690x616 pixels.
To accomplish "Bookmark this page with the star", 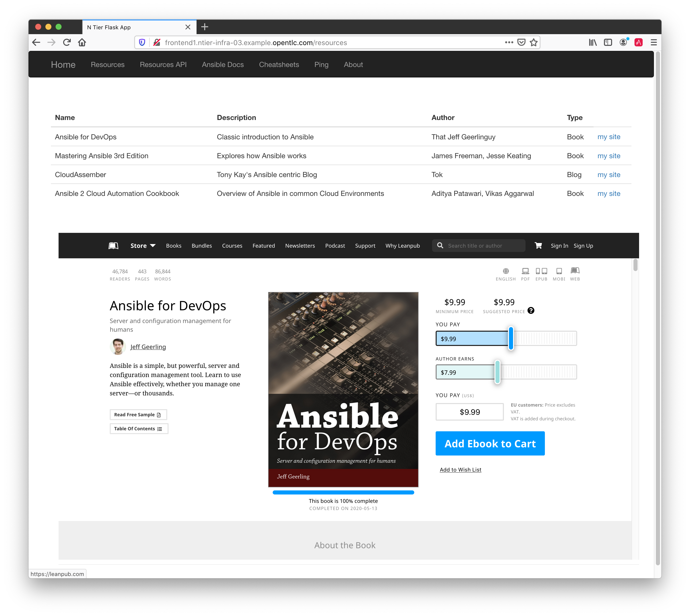I will point(534,42).
